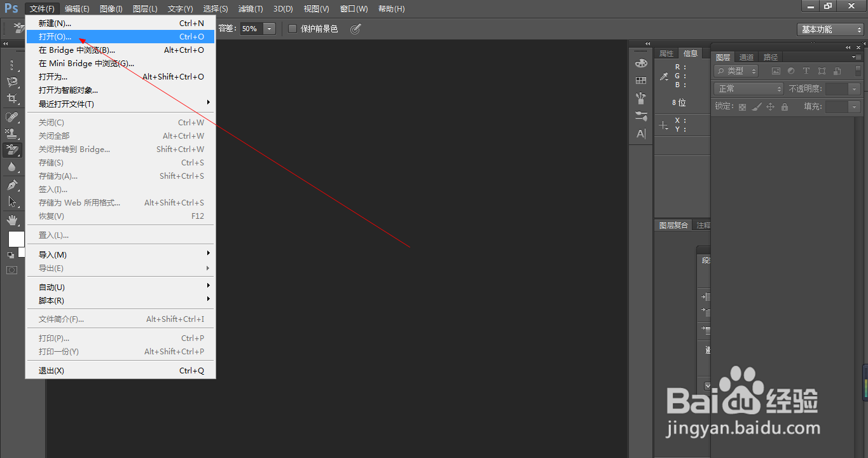The width and height of the screenshot is (868, 458).
Task: Open the 填充 fill dropdown arrow
Action: click(x=854, y=107)
